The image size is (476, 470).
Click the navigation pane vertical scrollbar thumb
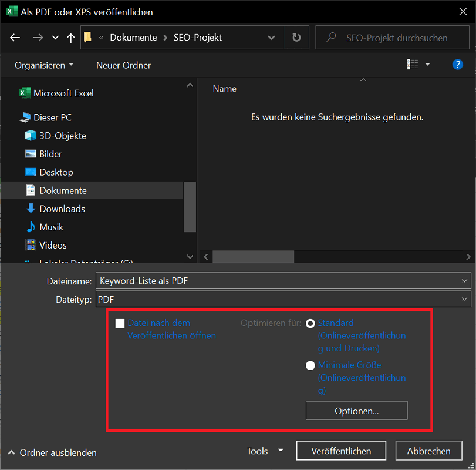pos(190,207)
